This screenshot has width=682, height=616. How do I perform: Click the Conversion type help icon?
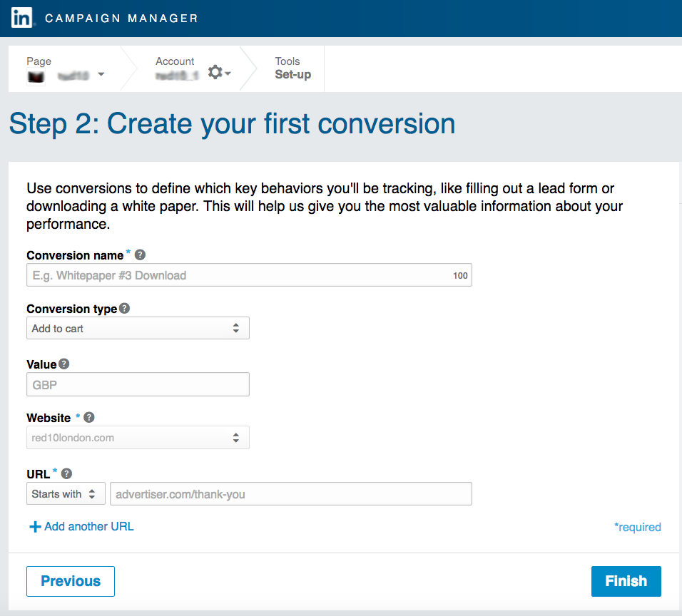(x=124, y=309)
